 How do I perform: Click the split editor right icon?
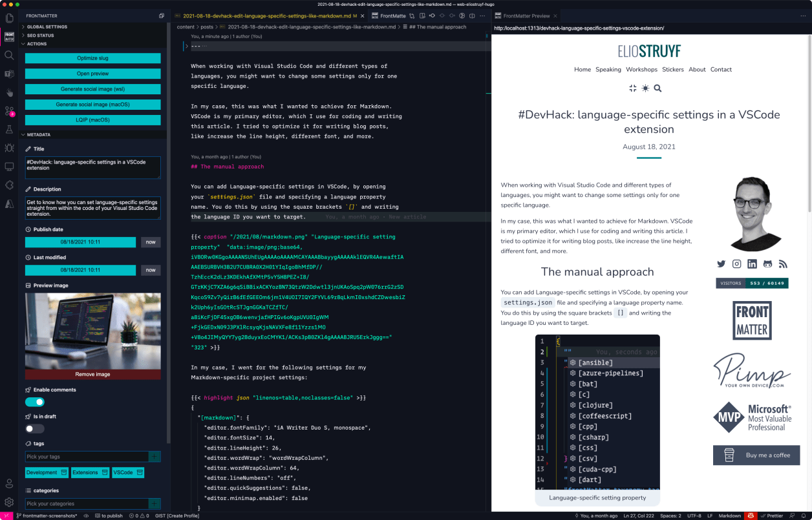point(471,16)
